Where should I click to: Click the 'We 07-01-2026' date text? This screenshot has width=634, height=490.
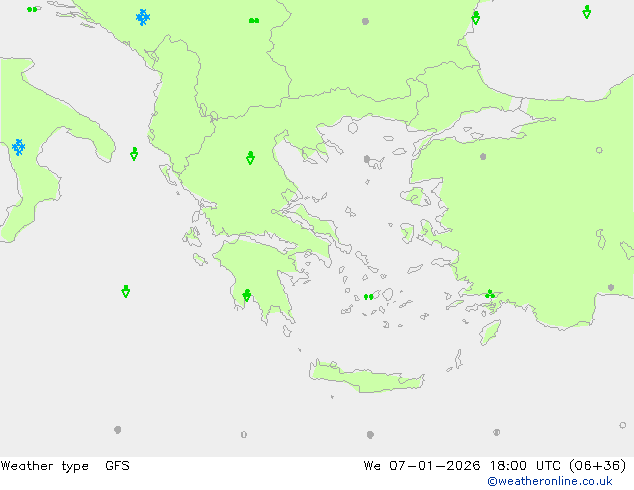click(x=422, y=466)
